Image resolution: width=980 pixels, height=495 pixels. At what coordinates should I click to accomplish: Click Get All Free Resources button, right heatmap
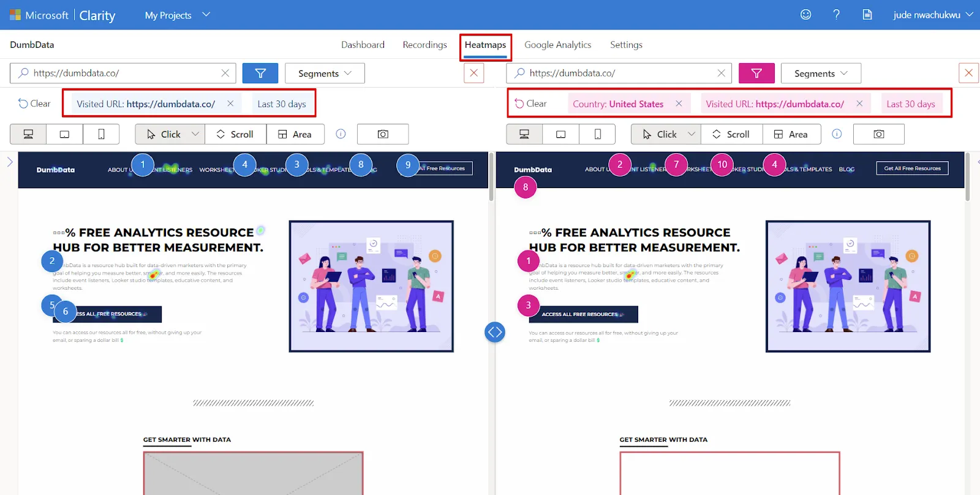point(912,168)
